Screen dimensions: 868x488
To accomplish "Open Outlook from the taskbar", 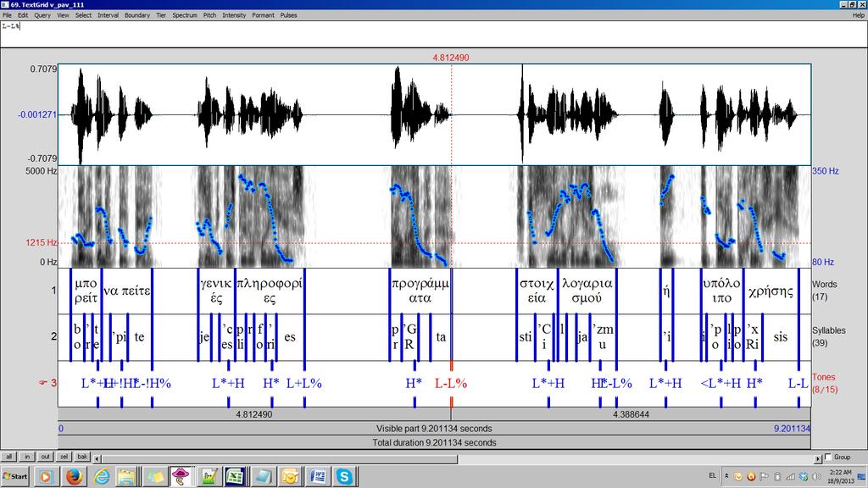I will pyautogui.click(x=290, y=476).
